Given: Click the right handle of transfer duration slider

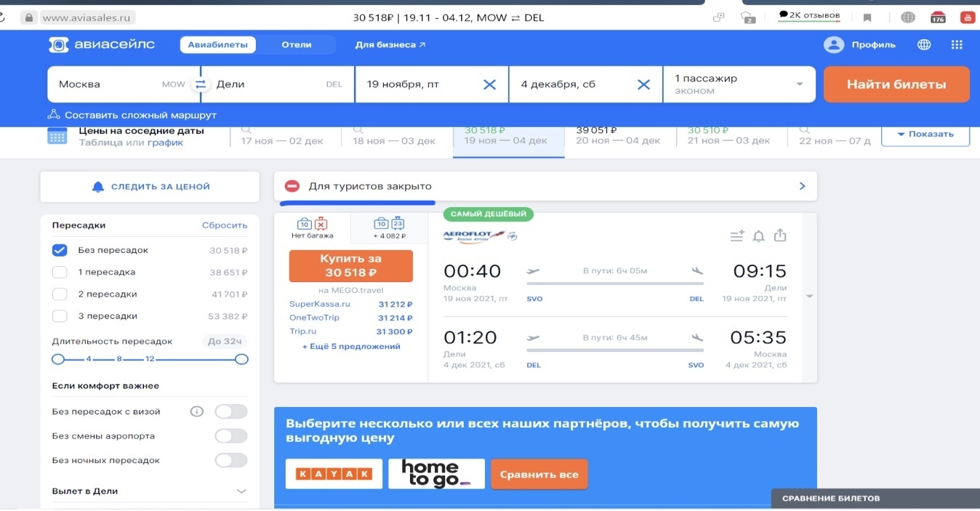Looking at the screenshot, I should (x=242, y=359).
